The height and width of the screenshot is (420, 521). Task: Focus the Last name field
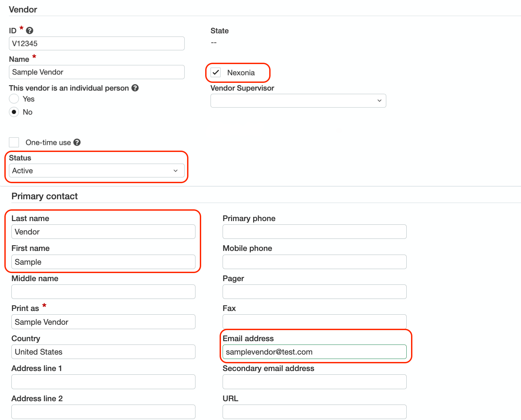103,232
